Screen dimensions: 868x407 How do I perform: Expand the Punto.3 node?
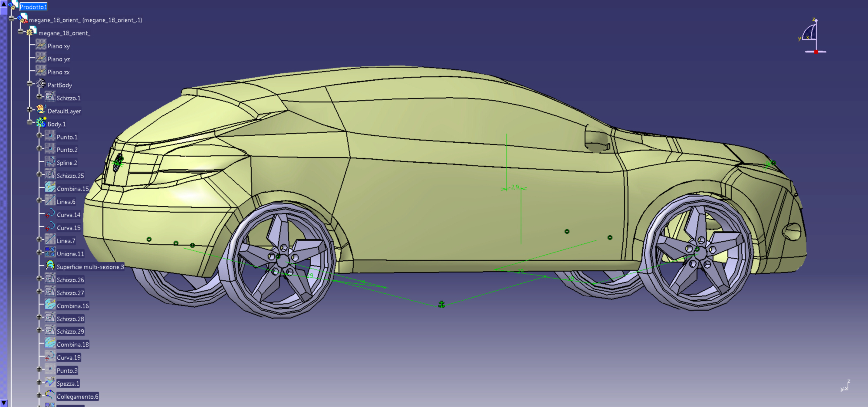(x=39, y=369)
